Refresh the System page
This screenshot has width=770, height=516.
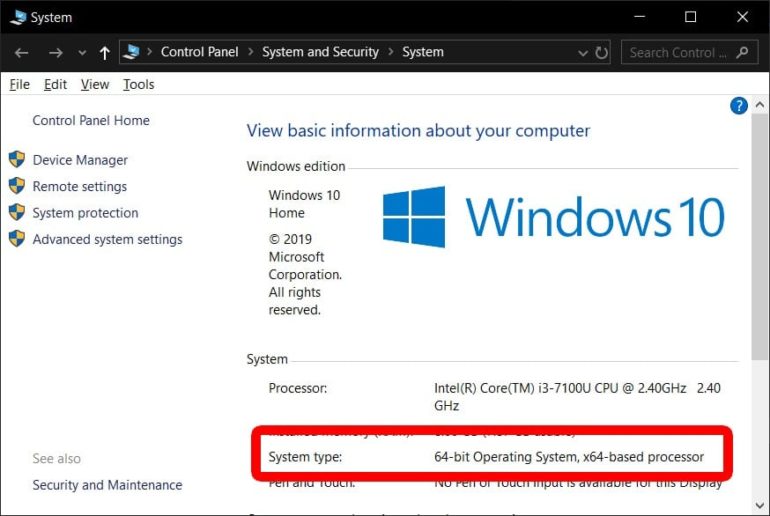point(602,52)
